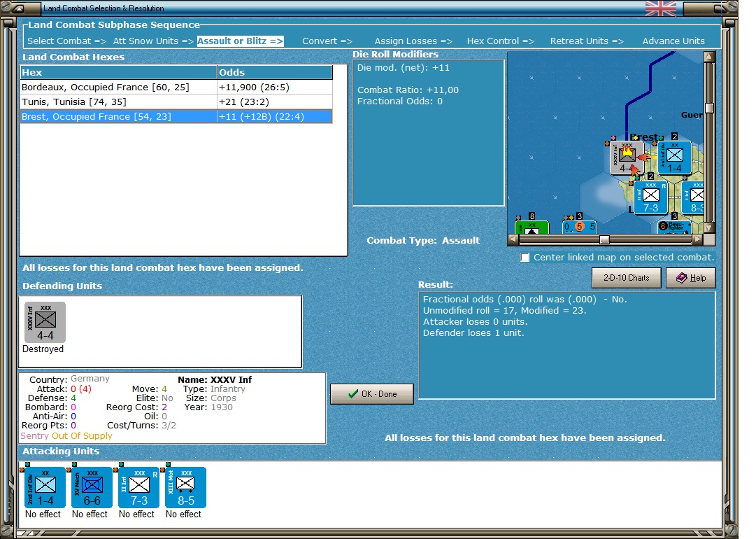Click the window title bar left control icon

pyautogui.click(x=18, y=8)
